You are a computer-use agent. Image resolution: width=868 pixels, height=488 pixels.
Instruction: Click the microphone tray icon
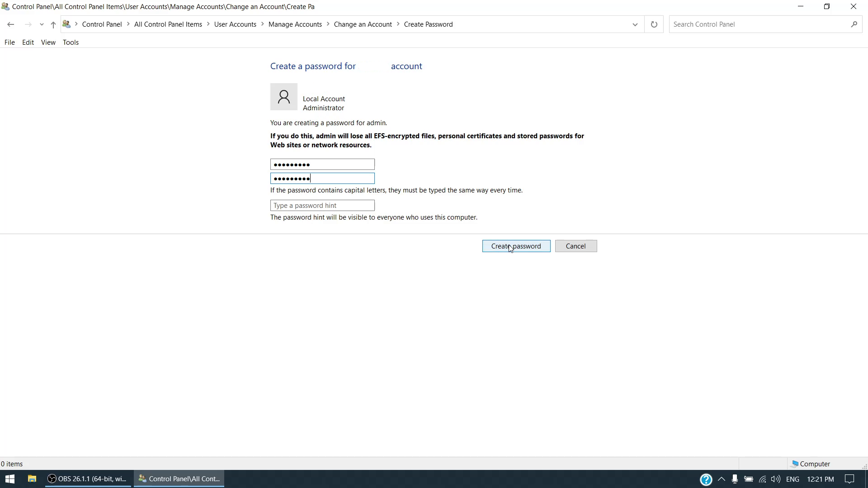pyautogui.click(x=735, y=479)
